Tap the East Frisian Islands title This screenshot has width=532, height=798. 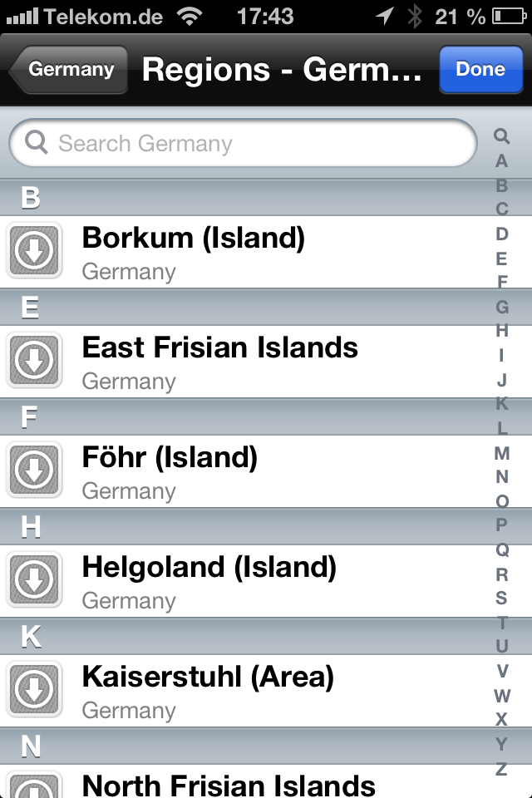click(x=219, y=347)
